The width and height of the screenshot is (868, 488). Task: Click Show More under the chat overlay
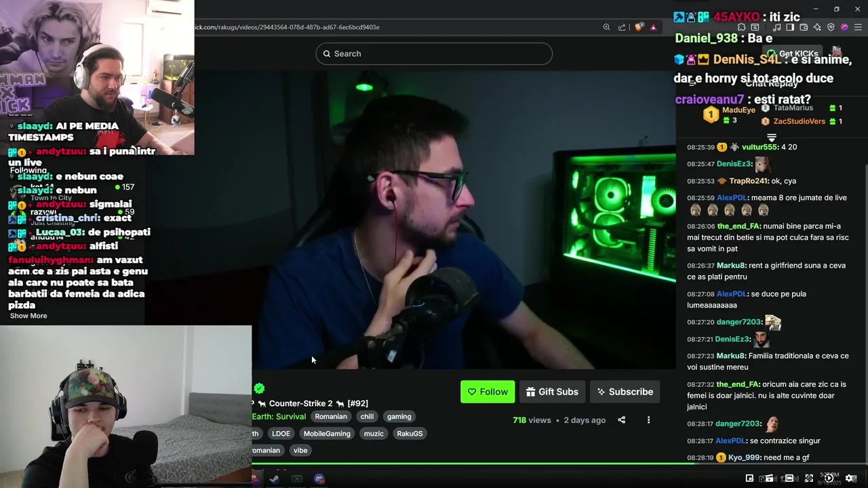[x=28, y=316]
